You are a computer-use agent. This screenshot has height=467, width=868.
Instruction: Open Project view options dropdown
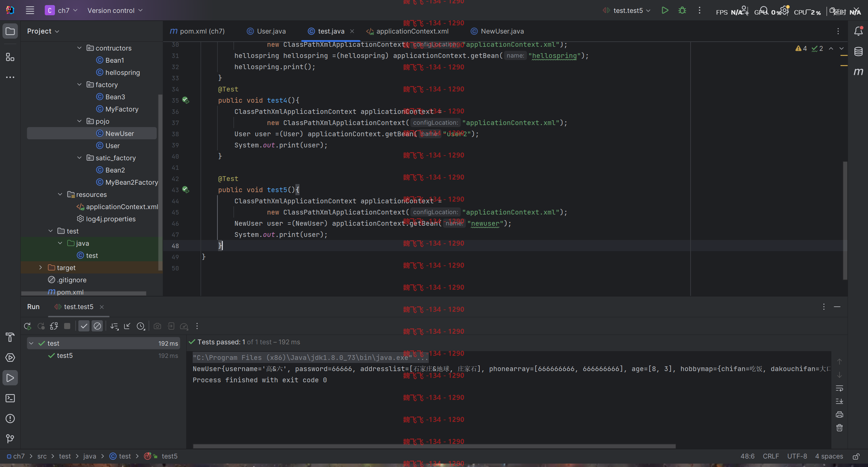(43, 31)
